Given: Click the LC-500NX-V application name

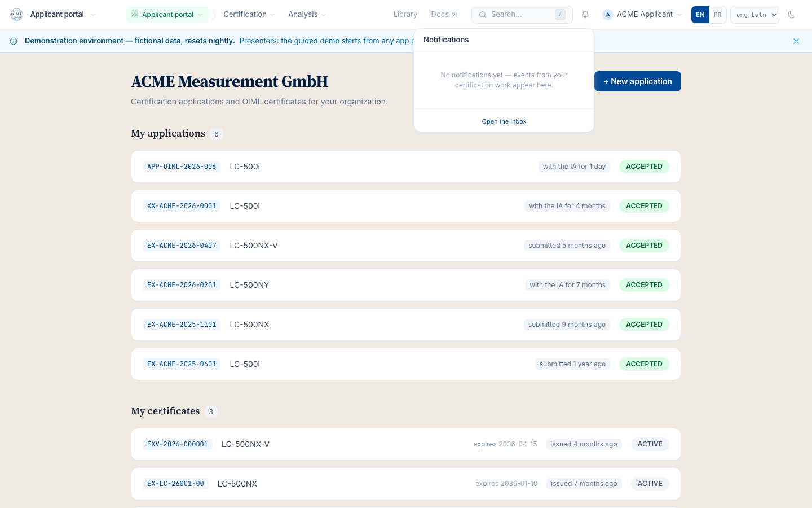Looking at the screenshot, I should tap(254, 246).
